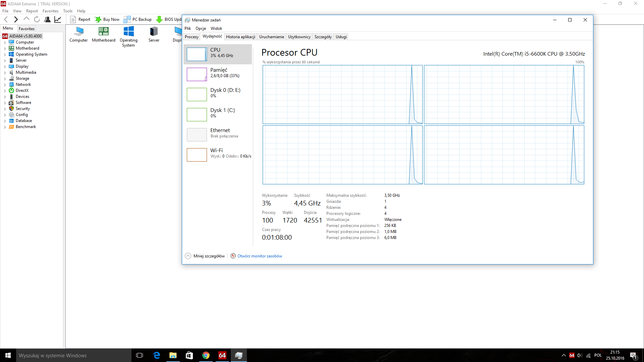Collapse details with Mniej szczegółów
This screenshot has width=644, height=362.
click(x=205, y=256)
